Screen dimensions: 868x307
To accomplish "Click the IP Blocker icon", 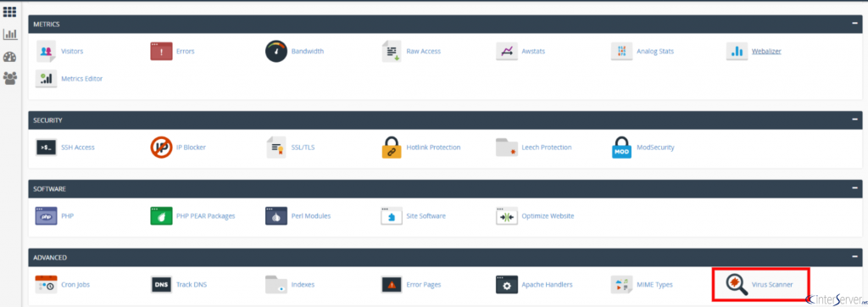I will (x=161, y=148).
